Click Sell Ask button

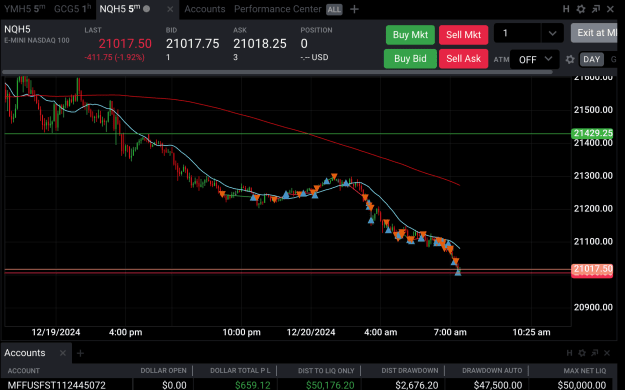point(463,59)
